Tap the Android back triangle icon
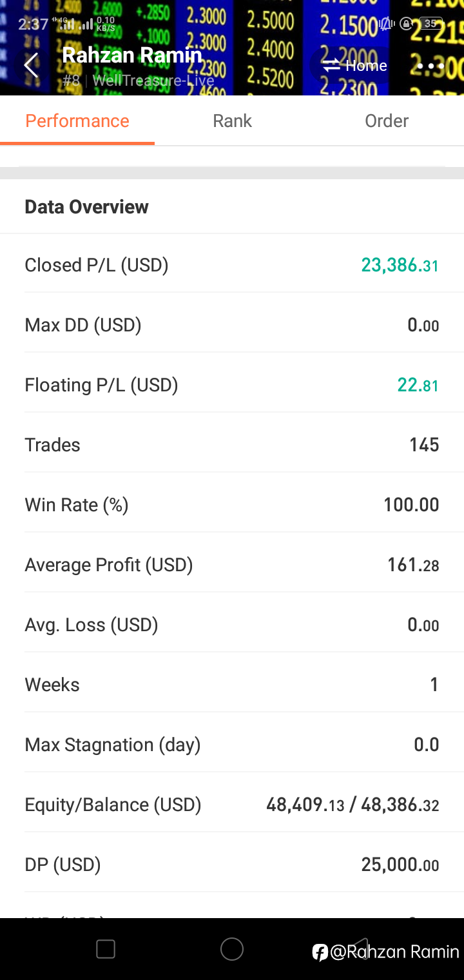The height and width of the screenshot is (980, 464). pos(360,949)
